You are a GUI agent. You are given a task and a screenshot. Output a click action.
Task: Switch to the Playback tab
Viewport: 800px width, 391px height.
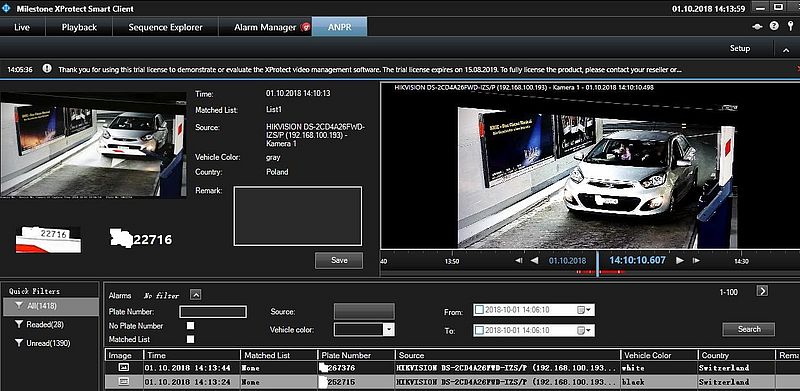[79, 27]
